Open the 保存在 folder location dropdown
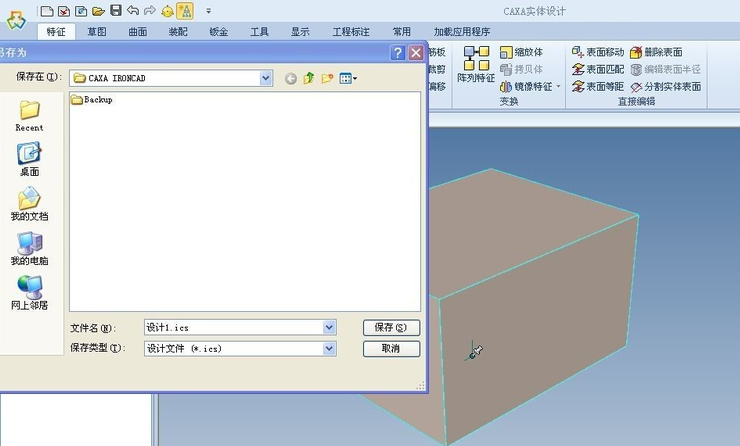Screen dimensions: 740x446 tap(266, 78)
